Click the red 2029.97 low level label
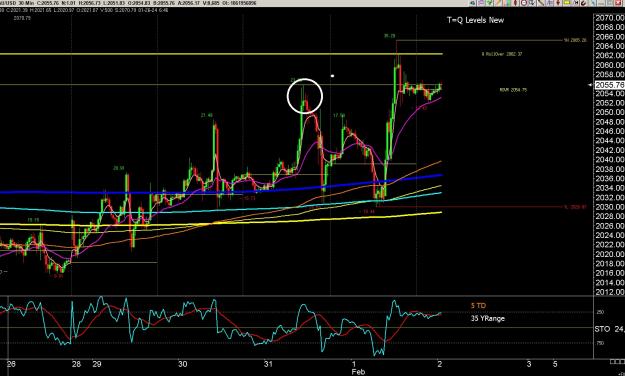The height and width of the screenshot is (376, 625). 576,207
